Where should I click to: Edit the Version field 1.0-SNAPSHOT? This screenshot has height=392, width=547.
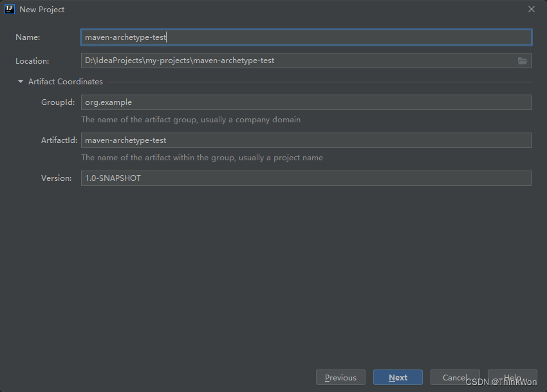[306, 178]
